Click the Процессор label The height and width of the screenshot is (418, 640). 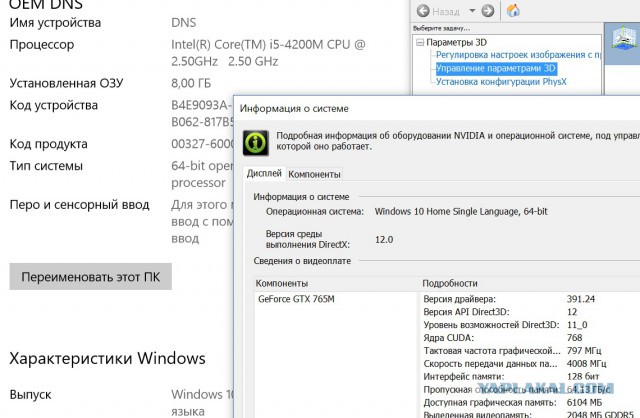[x=42, y=45]
